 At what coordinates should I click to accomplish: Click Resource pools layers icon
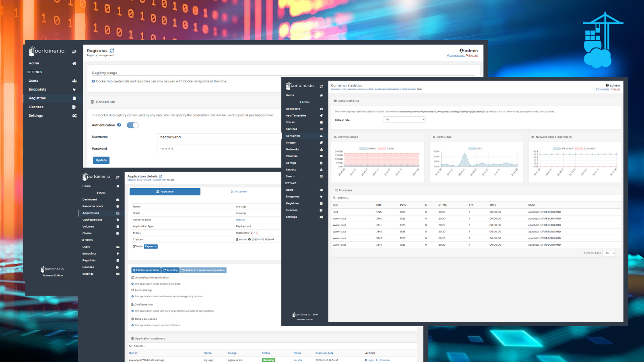pos(118,206)
